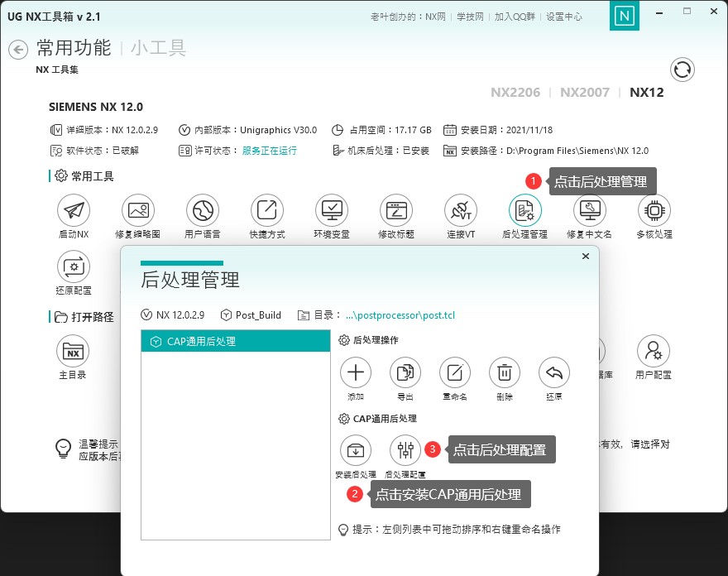The image size is (728, 576).
Task: Click the refresh icon at top right
Action: coord(682,70)
